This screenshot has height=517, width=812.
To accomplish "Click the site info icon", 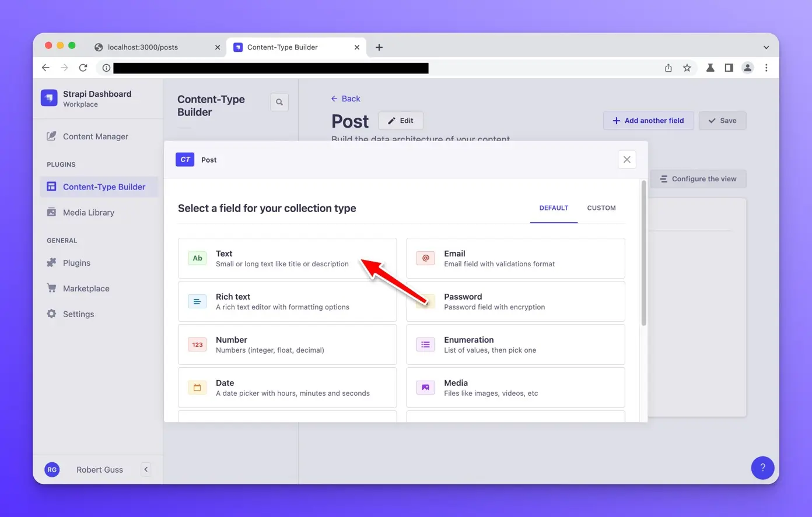I will pos(106,68).
